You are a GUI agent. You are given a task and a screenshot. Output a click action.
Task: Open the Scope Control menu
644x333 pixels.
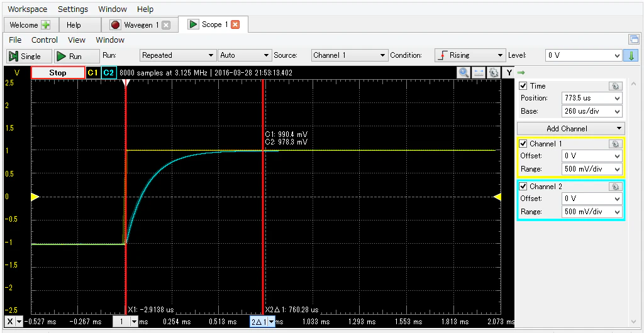[45, 40]
